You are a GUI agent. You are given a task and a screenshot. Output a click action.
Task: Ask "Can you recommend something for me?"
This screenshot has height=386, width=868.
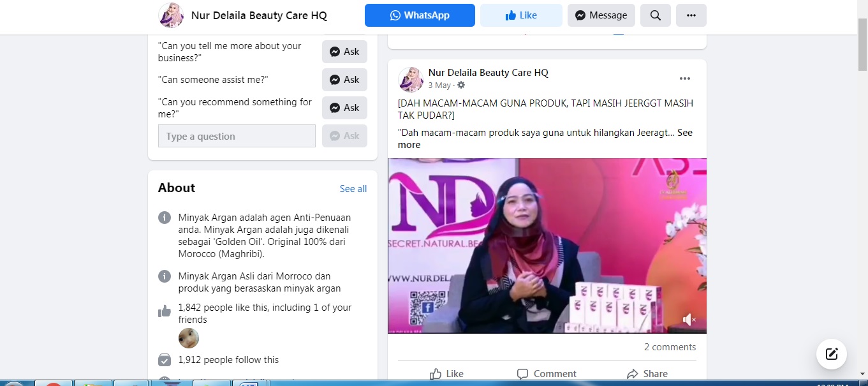(x=344, y=108)
